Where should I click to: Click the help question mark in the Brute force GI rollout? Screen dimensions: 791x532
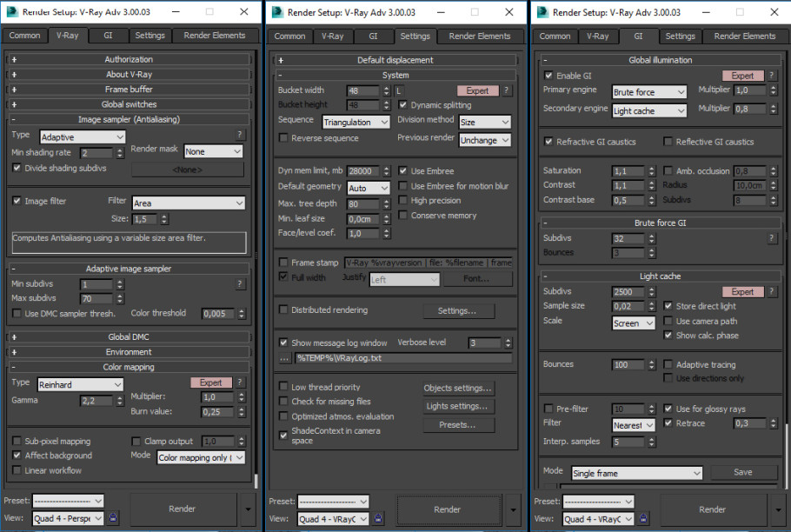(x=771, y=238)
